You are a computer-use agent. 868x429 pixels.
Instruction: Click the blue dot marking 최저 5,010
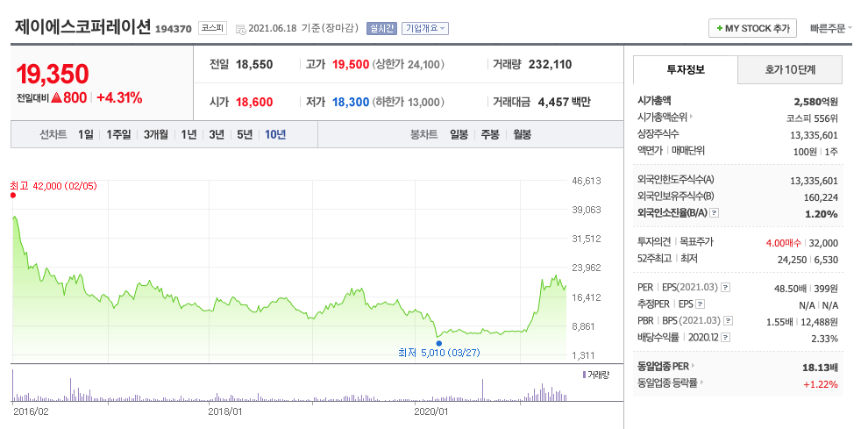pos(439,343)
